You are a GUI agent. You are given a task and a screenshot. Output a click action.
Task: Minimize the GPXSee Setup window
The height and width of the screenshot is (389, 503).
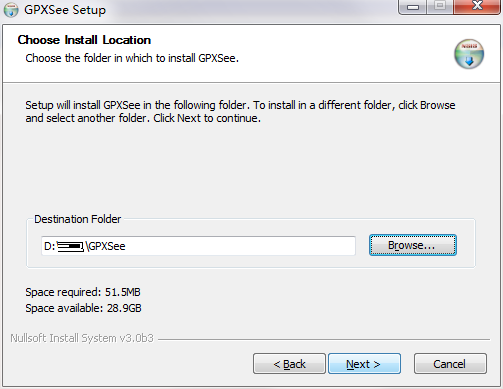point(412,7)
